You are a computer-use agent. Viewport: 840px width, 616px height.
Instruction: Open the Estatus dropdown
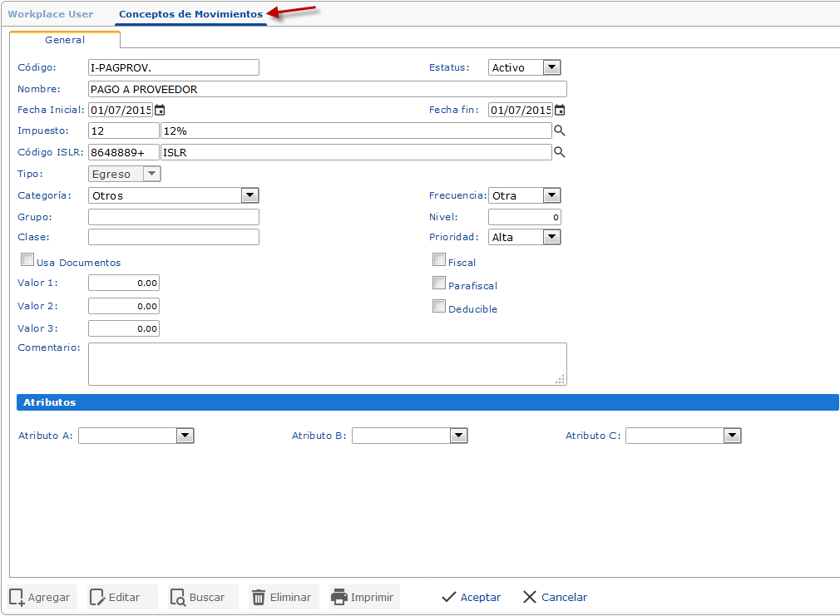click(x=551, y=67)
